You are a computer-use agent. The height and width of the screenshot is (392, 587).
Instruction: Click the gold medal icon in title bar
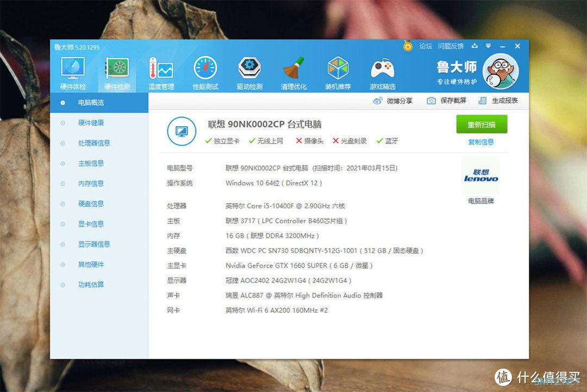(x=408, y=46)
